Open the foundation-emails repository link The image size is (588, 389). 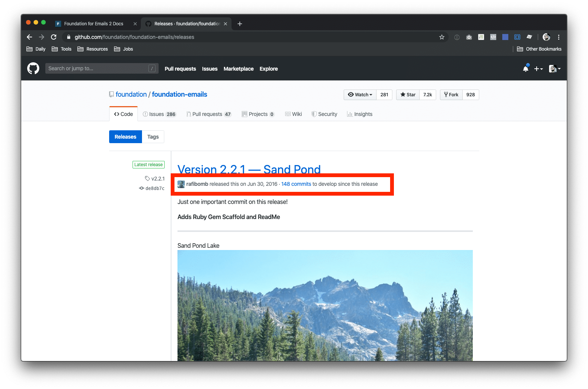179,94
